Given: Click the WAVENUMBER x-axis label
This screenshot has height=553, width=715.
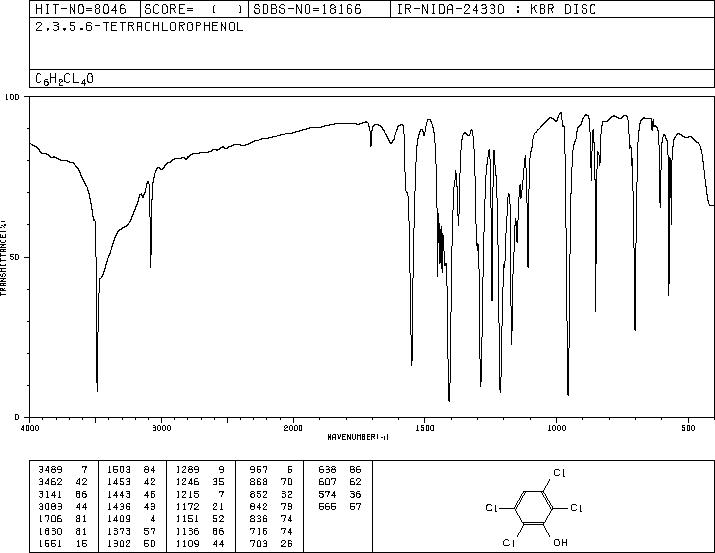Looking at the screenshot, I should coord(358,437).
